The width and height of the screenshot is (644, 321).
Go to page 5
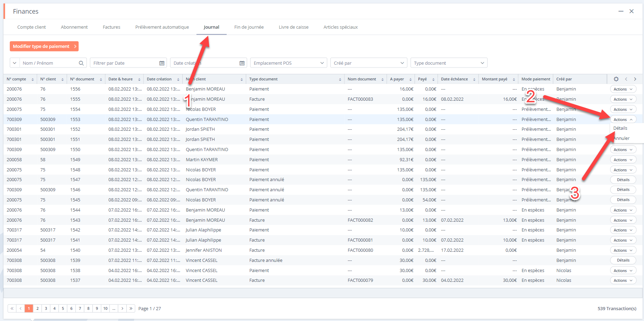(63, 308)
